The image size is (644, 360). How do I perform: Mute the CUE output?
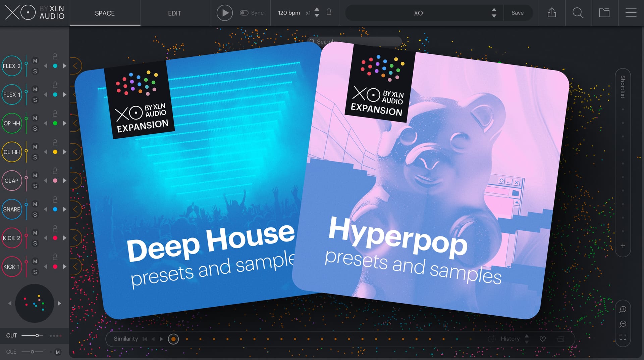(58, 352)
